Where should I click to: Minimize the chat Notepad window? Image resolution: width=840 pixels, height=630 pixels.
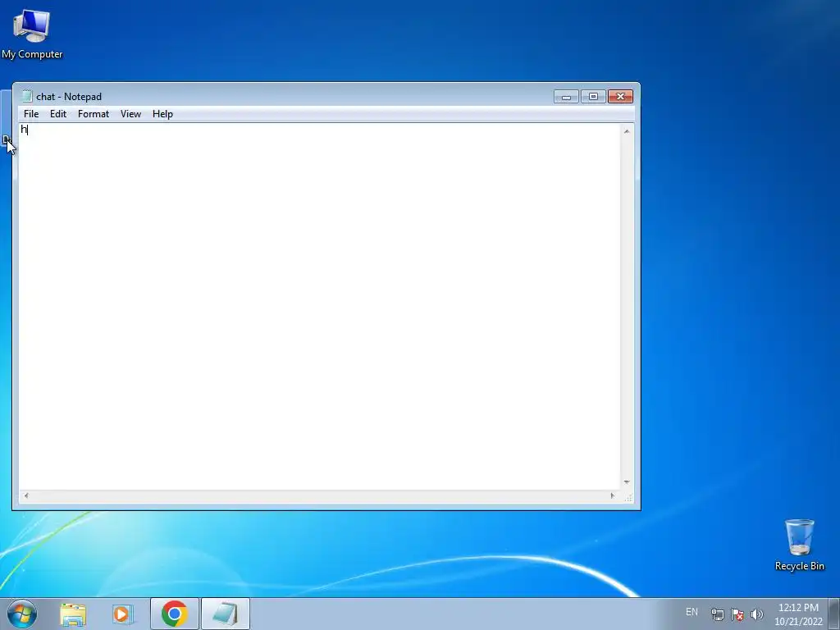tap(566, 97)
